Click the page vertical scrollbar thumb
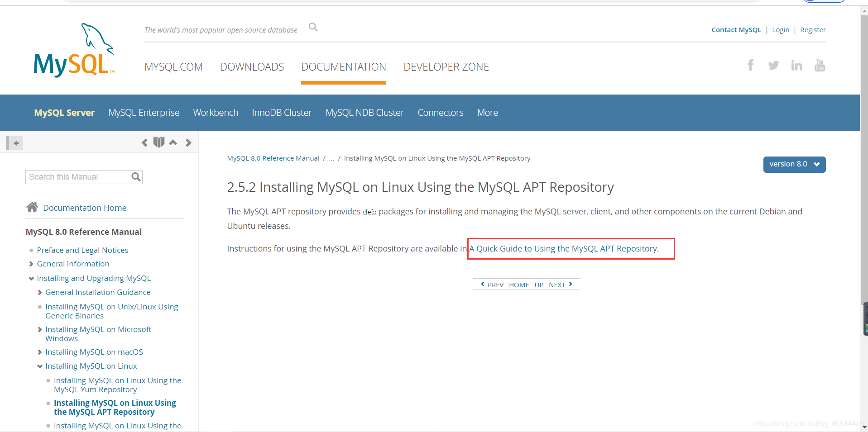868x432 pixels. click(x=864, y=161)
